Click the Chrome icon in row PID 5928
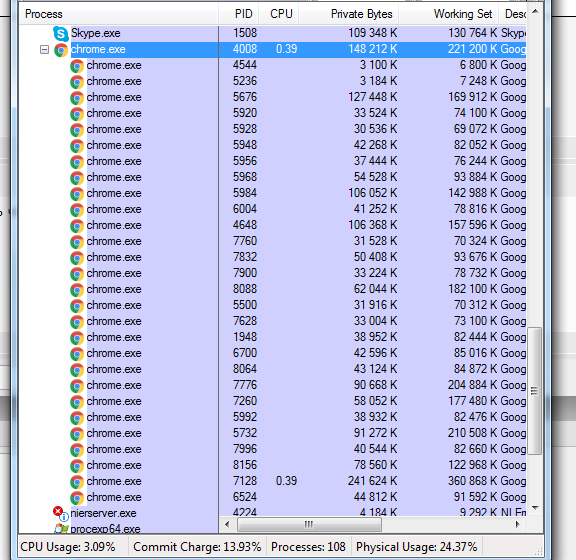The height and width of the screenshot is (560, 576). coord(77,130)
